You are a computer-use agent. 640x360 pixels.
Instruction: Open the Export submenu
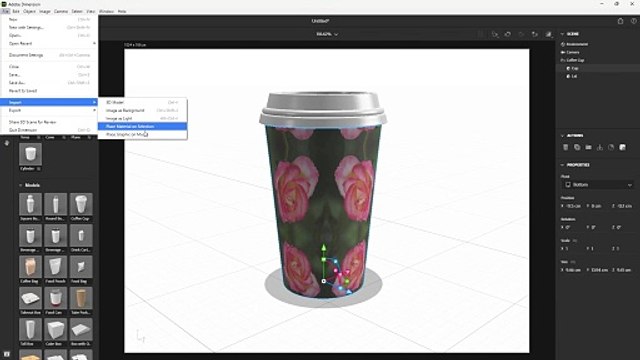[49, 111]
